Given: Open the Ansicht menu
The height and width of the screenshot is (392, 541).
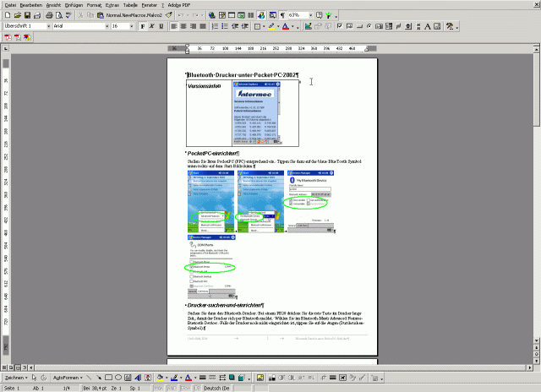Looking at the screenshot, I should [x=53, y=5].
